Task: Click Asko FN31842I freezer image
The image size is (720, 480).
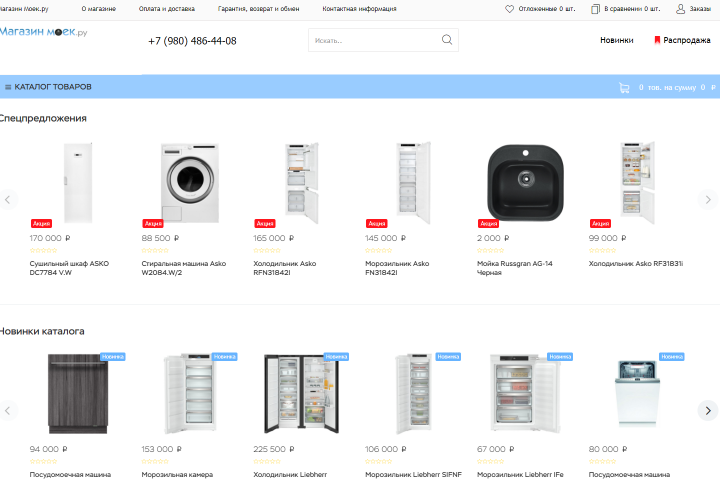Action: pos(414,183)
